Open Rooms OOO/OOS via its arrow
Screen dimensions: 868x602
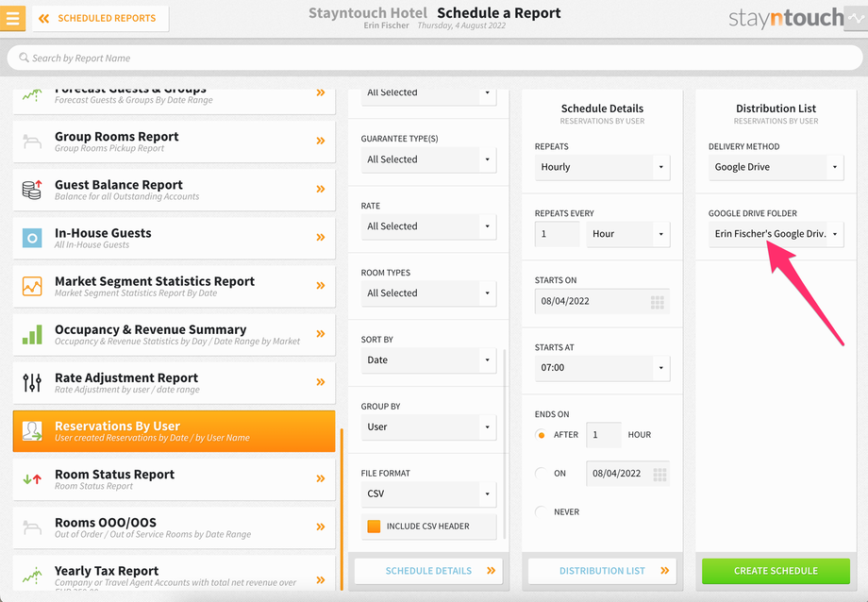pyautogui.click(x=321, y=527)
